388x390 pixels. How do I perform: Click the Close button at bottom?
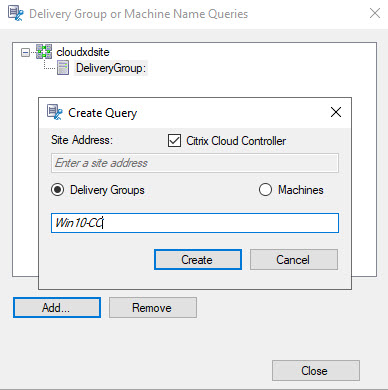[316, 370]
